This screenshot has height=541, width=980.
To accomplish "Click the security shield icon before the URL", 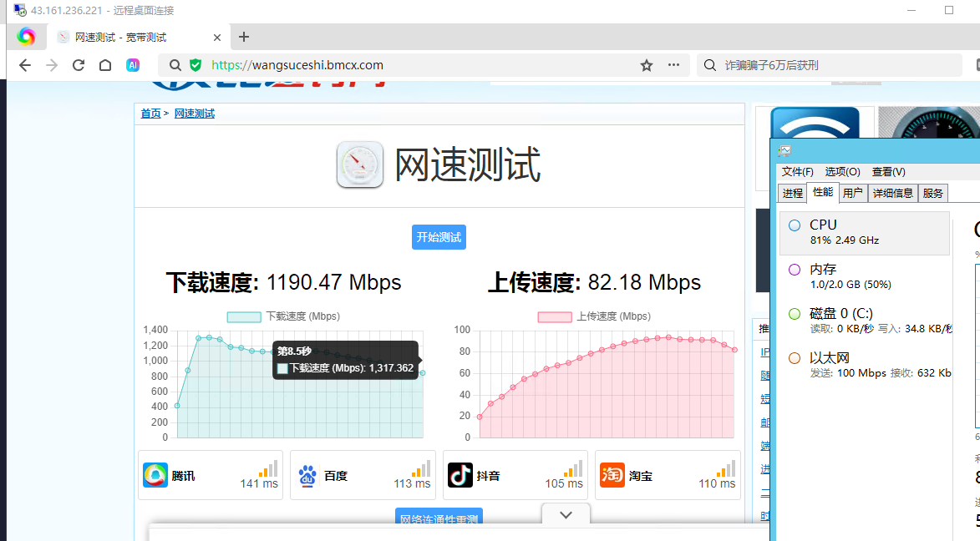I will tap(195, 65).
